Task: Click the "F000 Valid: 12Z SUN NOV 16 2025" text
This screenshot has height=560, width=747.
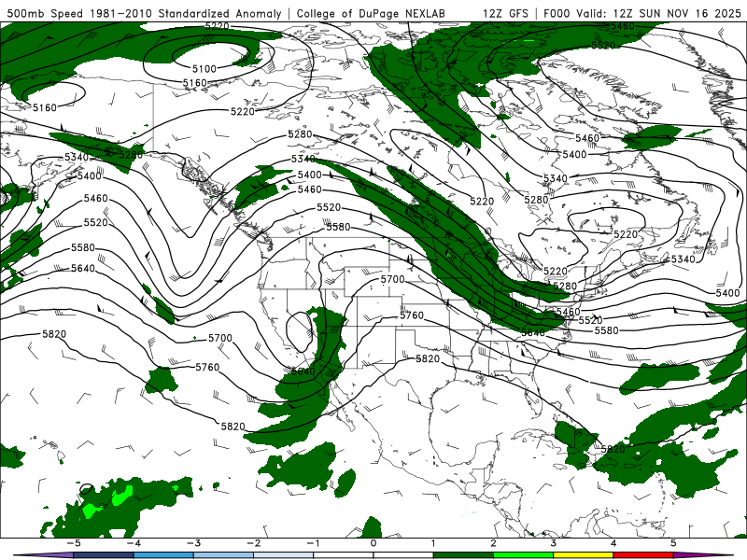Action: (x=641, y=13)
